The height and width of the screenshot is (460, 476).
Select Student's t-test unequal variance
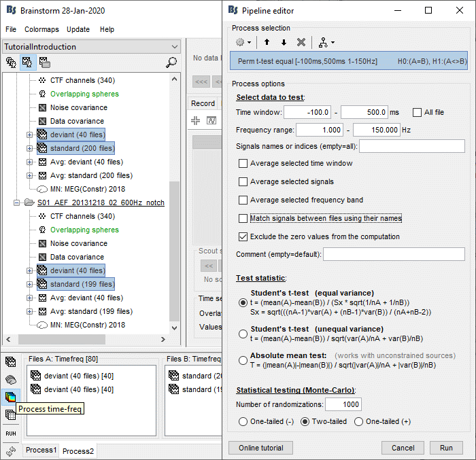coord(243,334)
